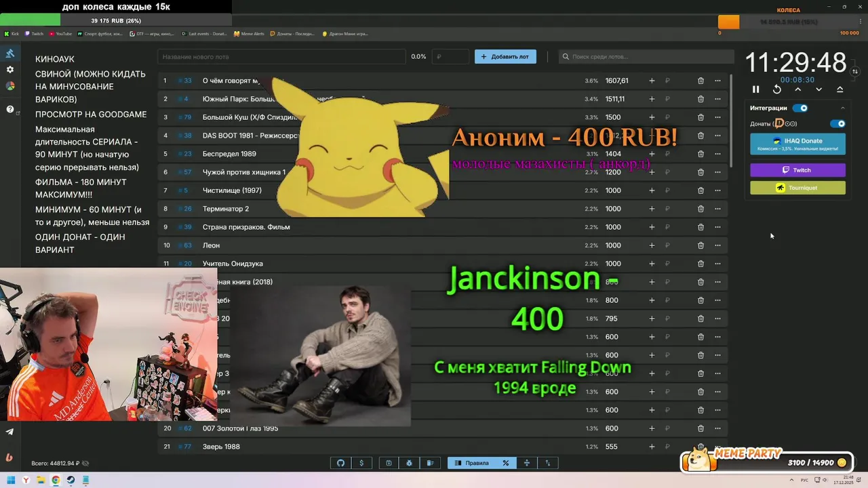This screenshot has width=868, height=488.
Task: Click the underlined up-arrow timer icon
Action: (x=840, y=89)
